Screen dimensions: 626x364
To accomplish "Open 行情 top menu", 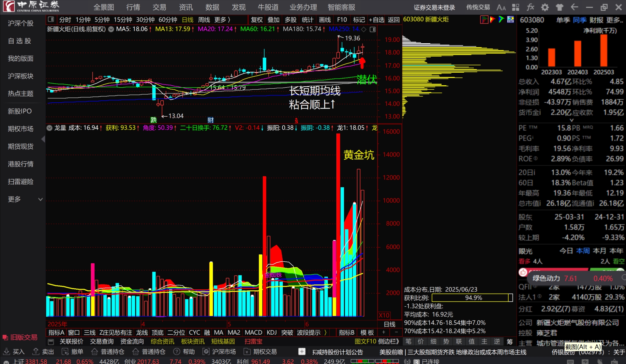I will coord(133,7).
